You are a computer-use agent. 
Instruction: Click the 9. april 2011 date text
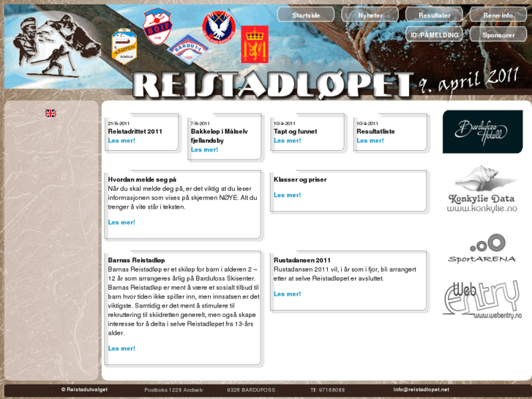pyautogui.click(x=468, y=81)
